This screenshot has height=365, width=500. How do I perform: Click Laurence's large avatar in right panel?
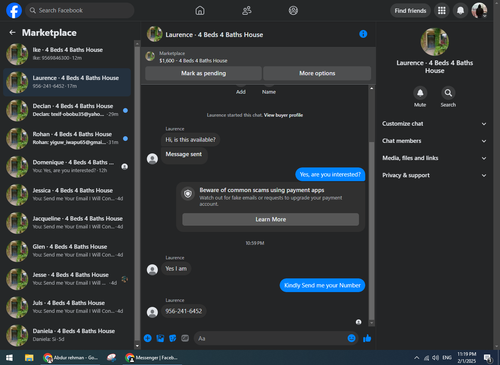coord(435,42)
